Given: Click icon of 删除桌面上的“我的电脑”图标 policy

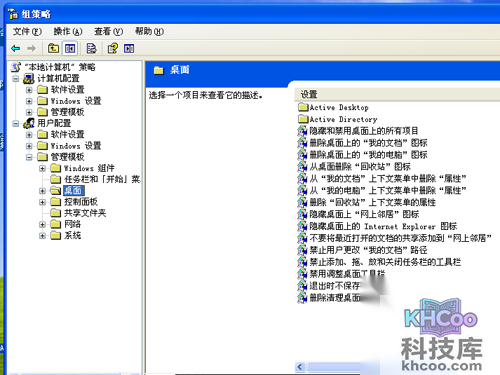Looking at the screenshot, I should pos(302,155).
